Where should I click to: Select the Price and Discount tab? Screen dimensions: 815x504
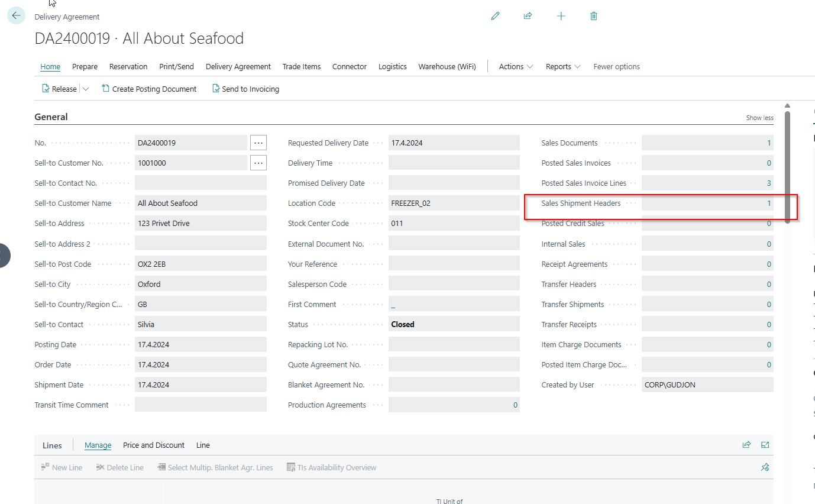point(154,445)
